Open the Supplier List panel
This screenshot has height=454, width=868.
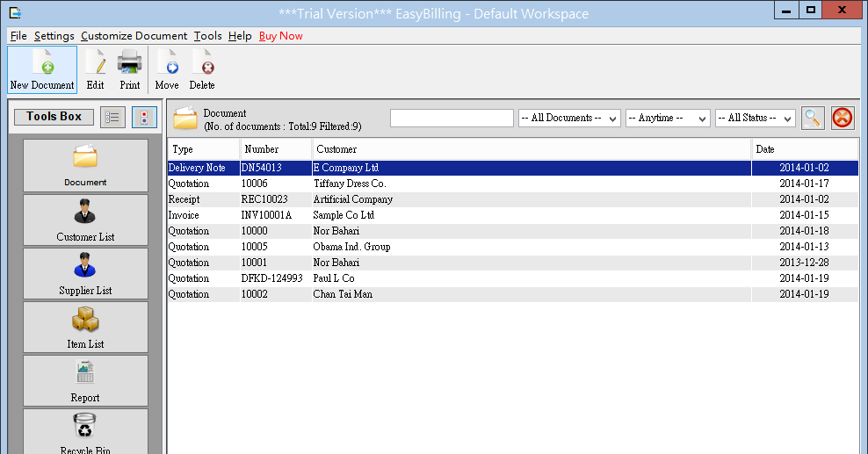(85, 273)
